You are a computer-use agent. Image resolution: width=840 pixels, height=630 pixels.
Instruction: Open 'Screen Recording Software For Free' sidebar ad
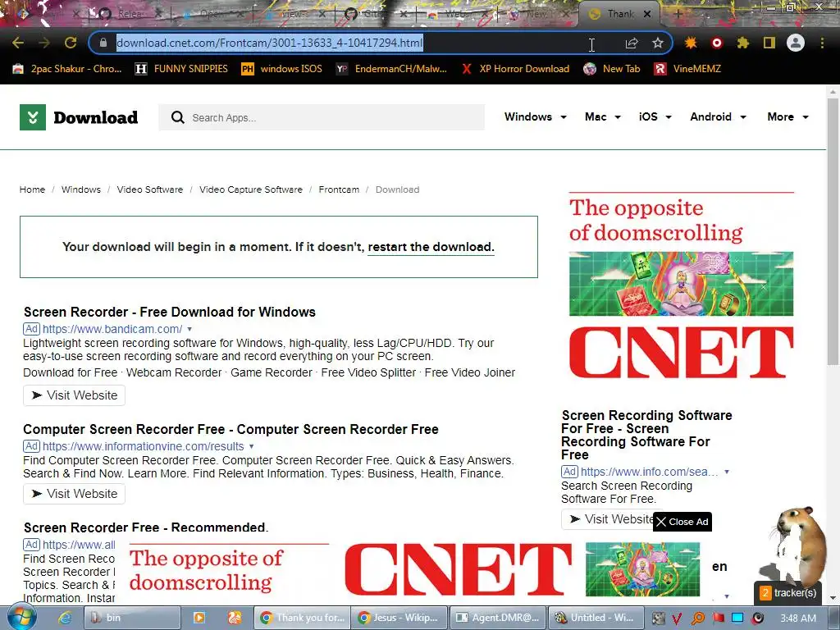646,435
